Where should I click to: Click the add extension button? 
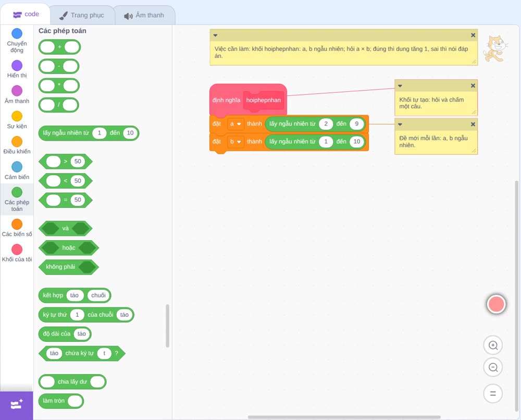17,405
